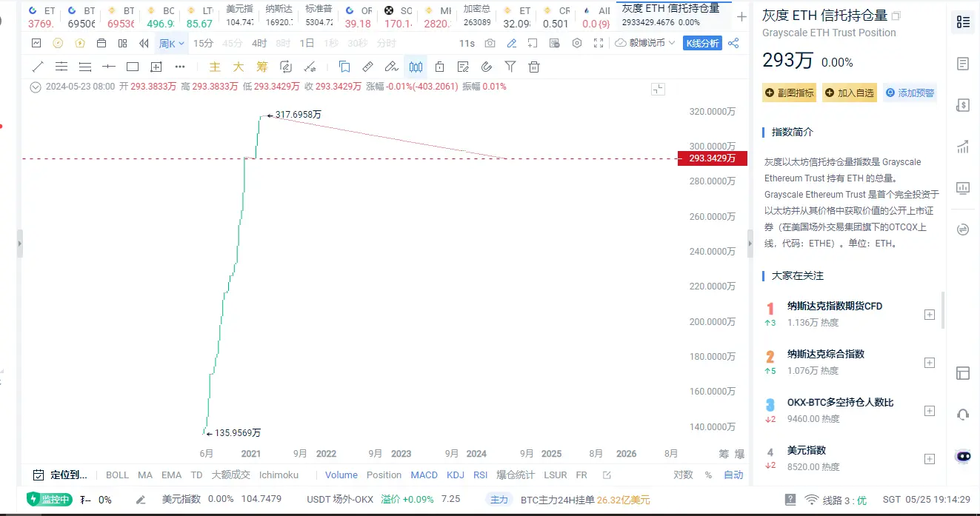
Task: Open the 美元指 ticker tab
Action: coord(239,16)
